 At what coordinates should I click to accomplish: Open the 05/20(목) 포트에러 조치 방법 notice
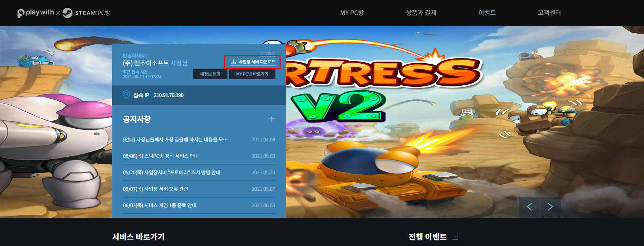[x=172, y=173]
